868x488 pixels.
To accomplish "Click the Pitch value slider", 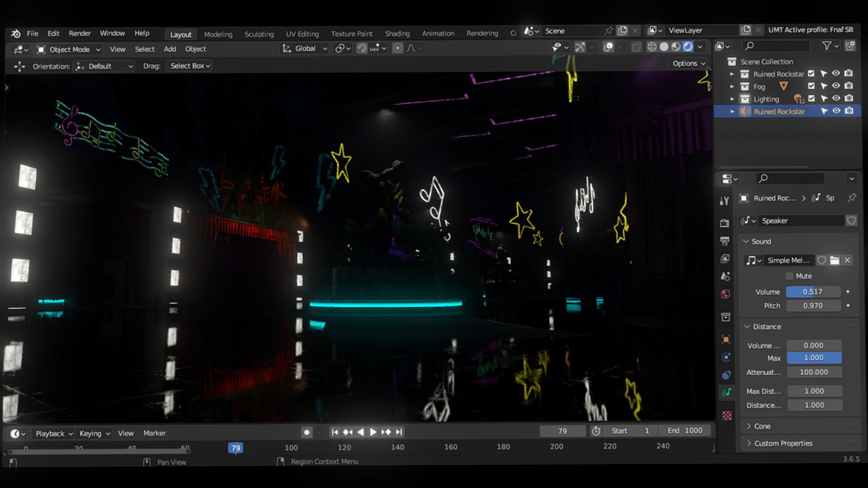I will [813, 306].
